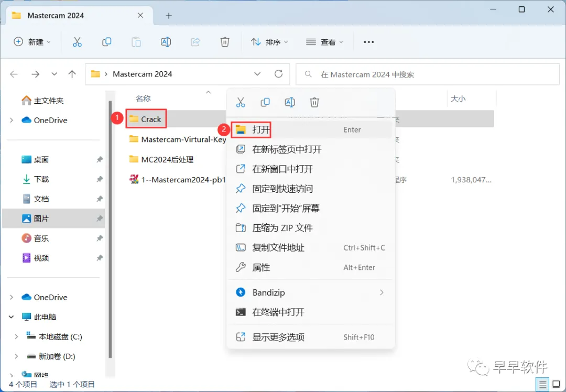Click the Copy icon in the context menu
The image size is (566, 392).
tap(265, 103)
